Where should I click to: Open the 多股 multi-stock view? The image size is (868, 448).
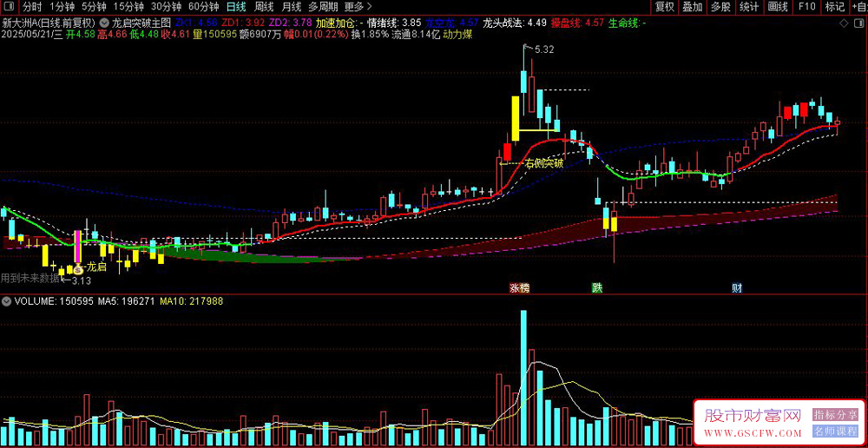point(720,7)
